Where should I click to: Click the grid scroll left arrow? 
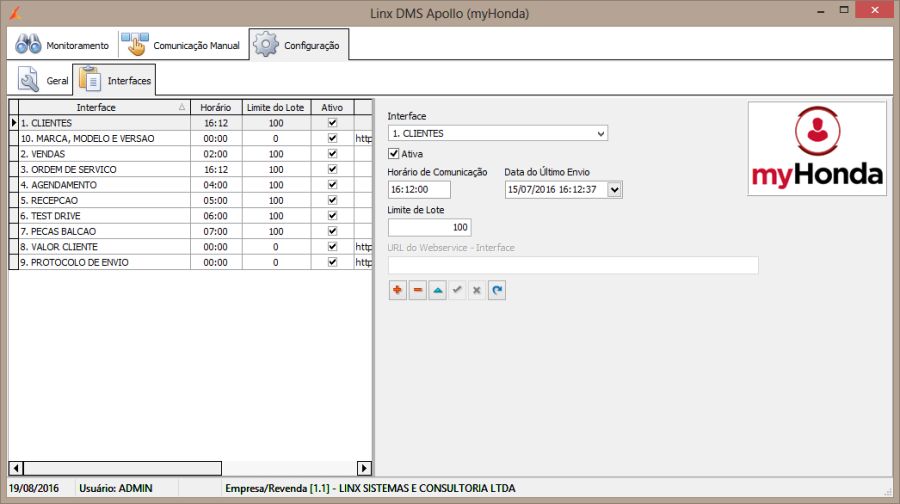pyautogui.click(x=16, y=468)
